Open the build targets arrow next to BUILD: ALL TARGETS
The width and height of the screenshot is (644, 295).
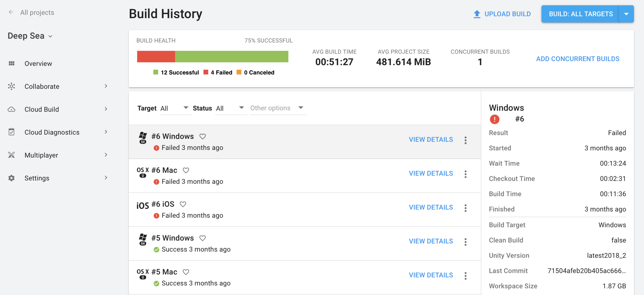coord(626,14)
